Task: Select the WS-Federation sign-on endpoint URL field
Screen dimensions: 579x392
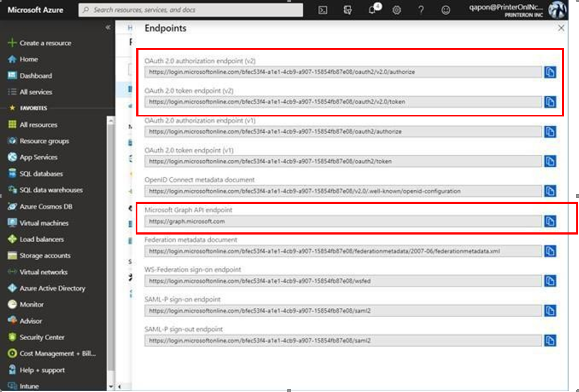Action: point(343,281)
